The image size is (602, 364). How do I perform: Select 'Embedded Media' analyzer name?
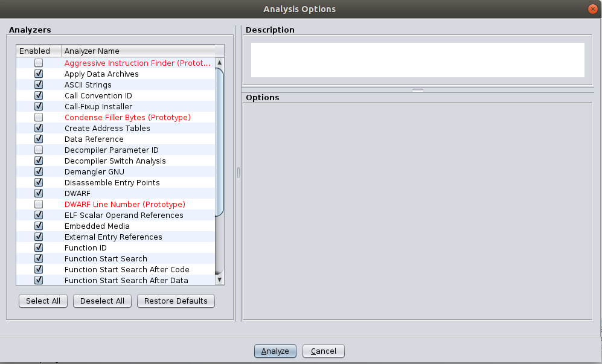pos(97,226)
